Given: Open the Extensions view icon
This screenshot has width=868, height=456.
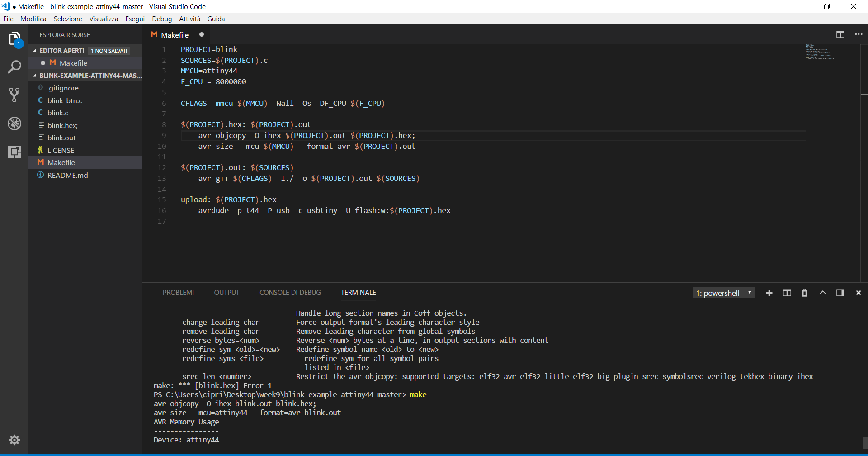Looking at the screenshot, I should [14, 152].
